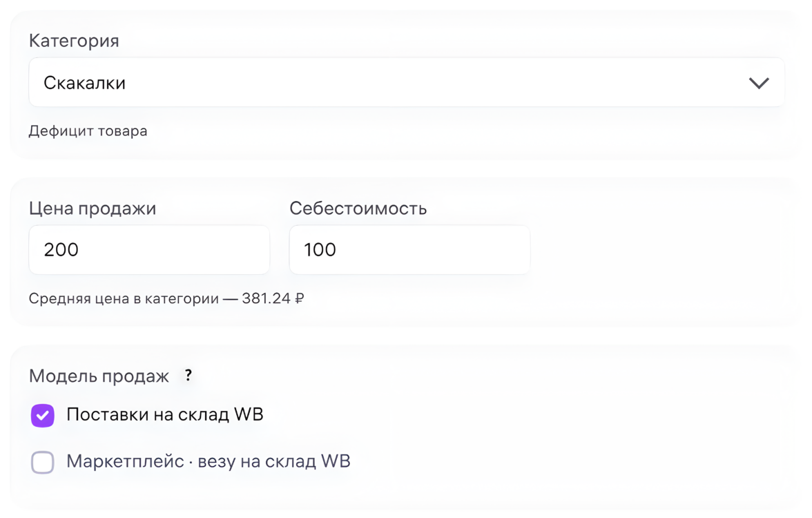Click the 381.24 ₽ average price amount

pos(273,299)
